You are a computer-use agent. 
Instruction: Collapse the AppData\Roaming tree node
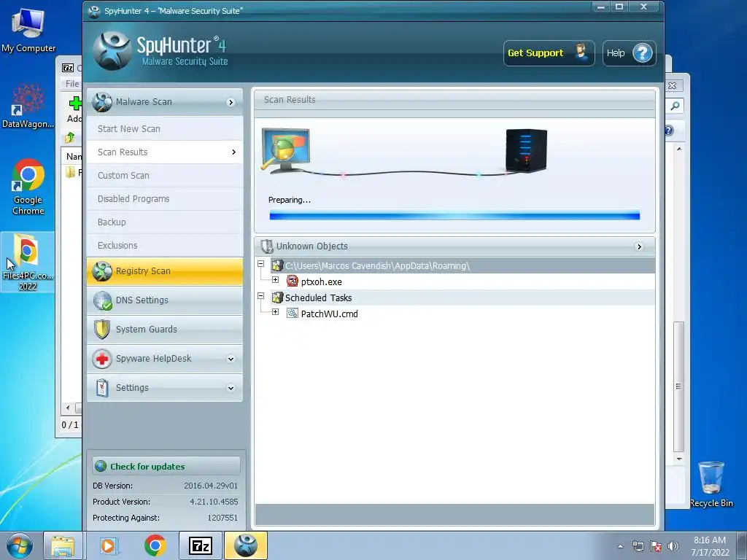point(260,264)
